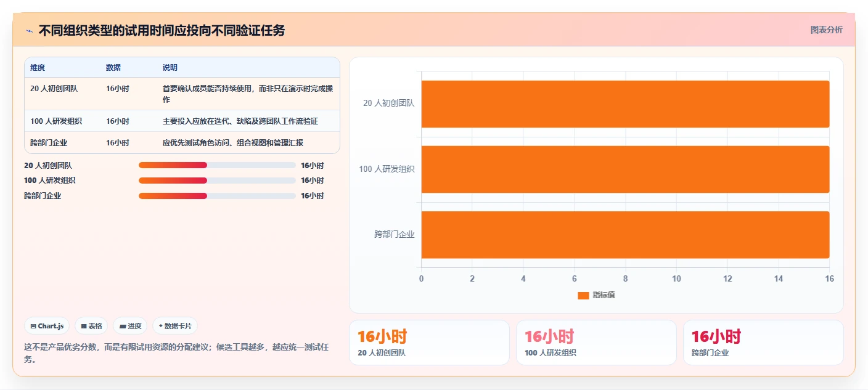
Task: Open the orange 16小时 card for 20 人初创团队
Action: pos(429,343)
